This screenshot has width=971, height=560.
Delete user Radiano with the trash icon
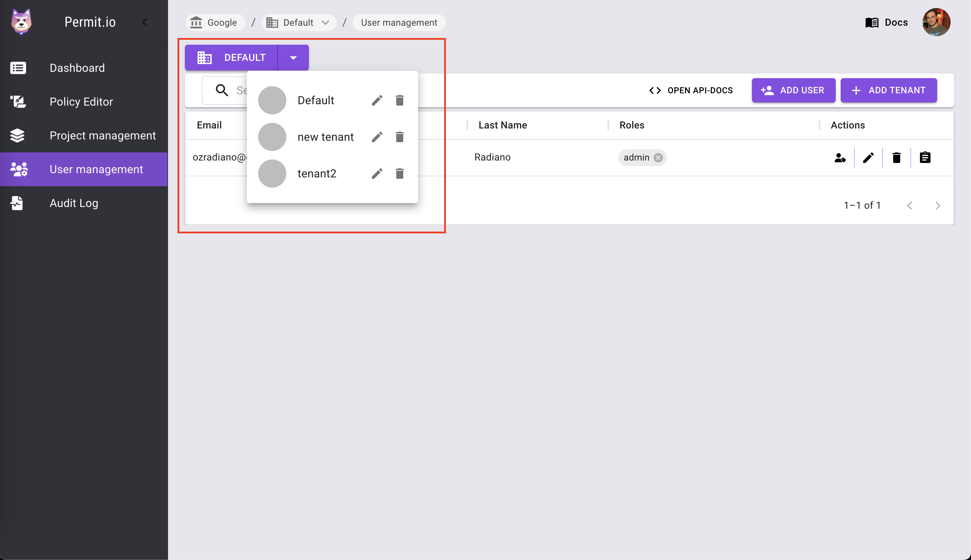pyautogui.click(x=896, y=157)
